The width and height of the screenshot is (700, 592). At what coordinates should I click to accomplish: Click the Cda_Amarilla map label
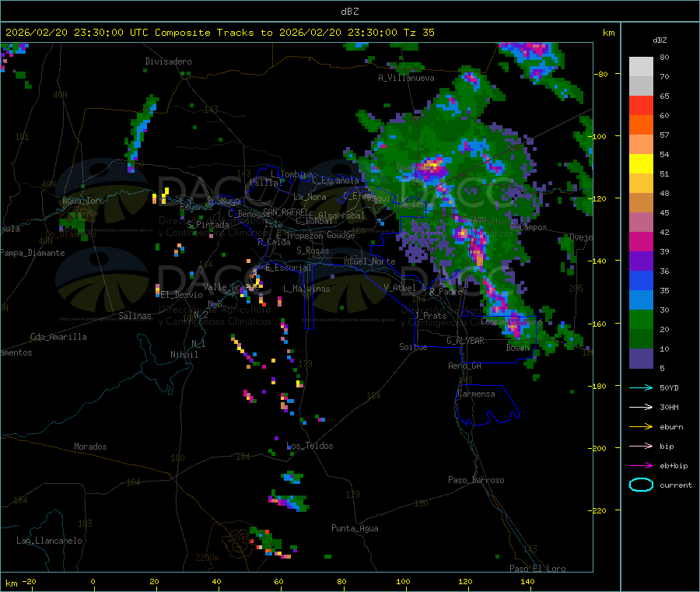[58, 337]
